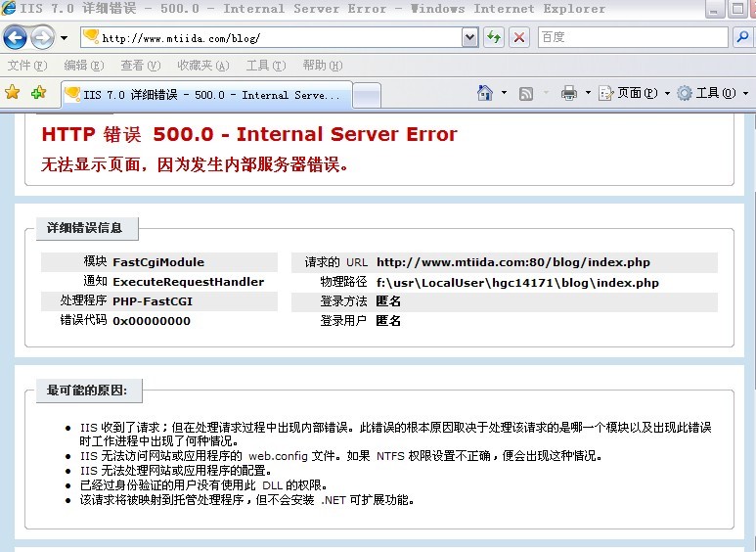Open the 页面(P) command bar menu

634,93
